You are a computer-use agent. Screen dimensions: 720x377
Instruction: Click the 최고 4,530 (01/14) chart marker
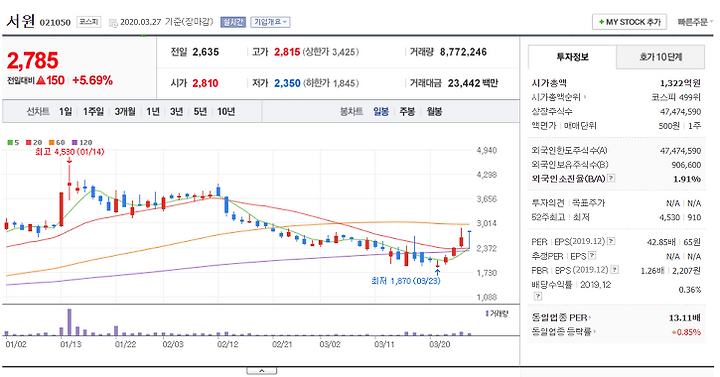tap(69, 152)
